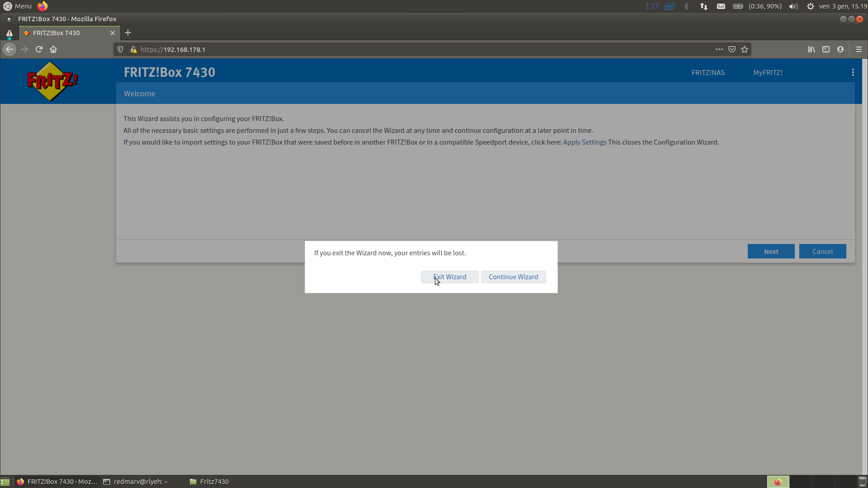Screen dimensions: 868x488
Task: Open the Firefox Library icon
Action: click(x=811, y=49)
